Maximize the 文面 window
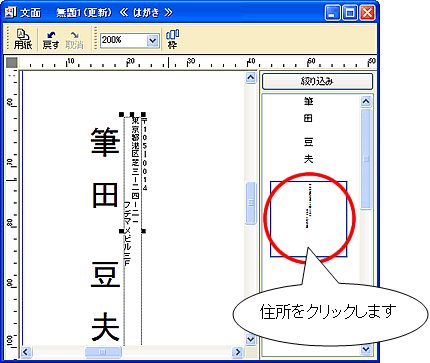430x363 pixels. (x=350, y=13)
